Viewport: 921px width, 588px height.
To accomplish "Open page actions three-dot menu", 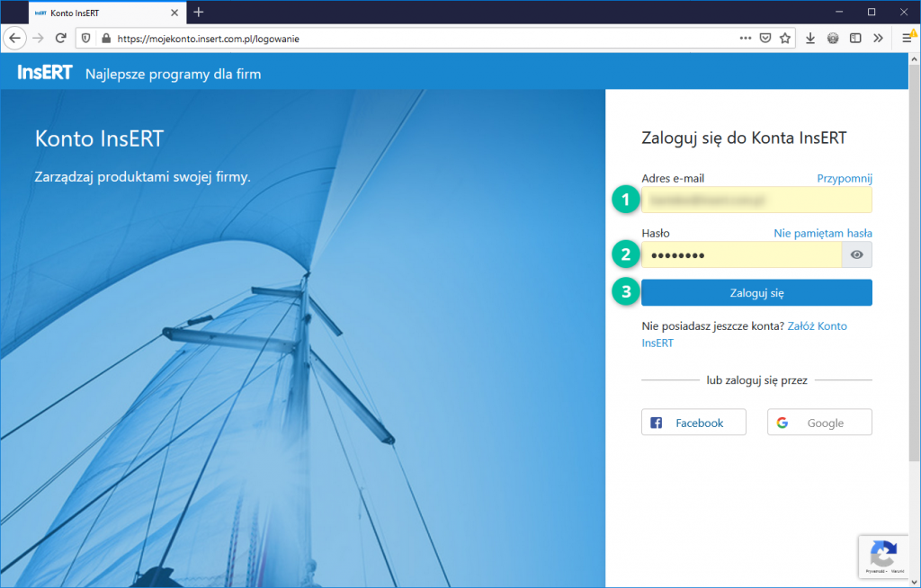I will point(746,38).
